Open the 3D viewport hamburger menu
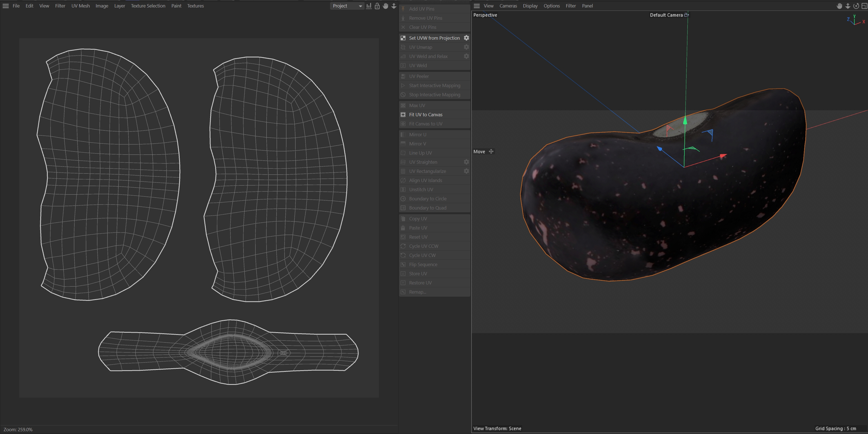 [x=476, y=6]
